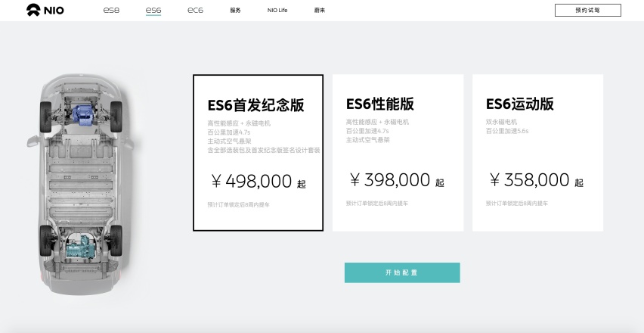Viewport: 644px width, 333px height.
Task: Click teal rear motor on chassis
Action: pyautogui.click(x=80, y=246)
